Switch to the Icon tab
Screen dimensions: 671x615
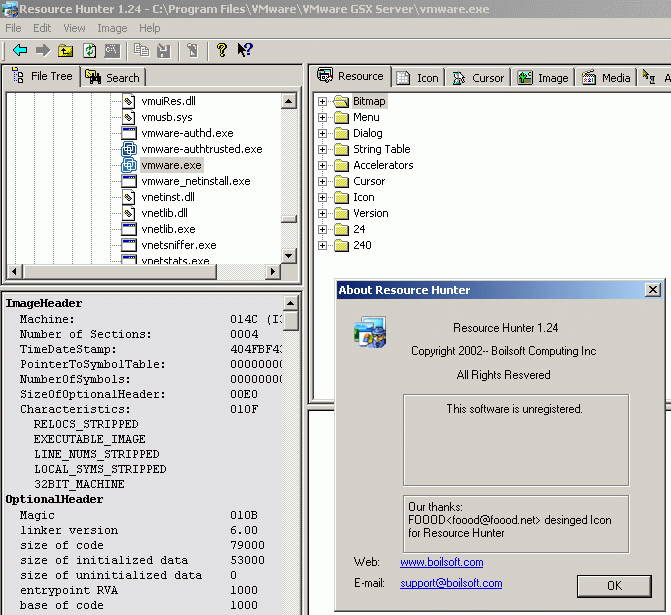[x=418, y=78]
